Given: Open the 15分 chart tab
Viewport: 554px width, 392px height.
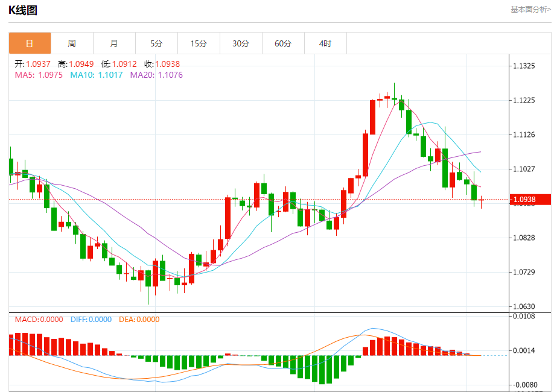Looking at the screenshot, I should (199, 43).
